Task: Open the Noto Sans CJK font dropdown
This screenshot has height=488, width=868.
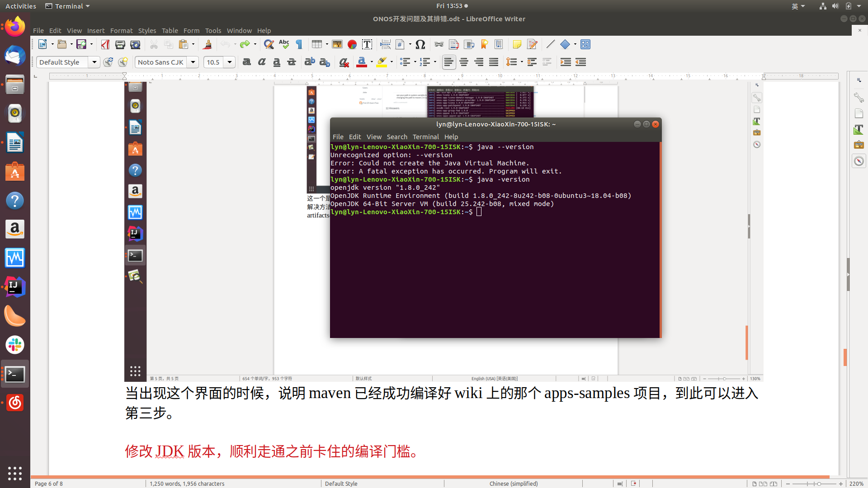Action: [193, 62]
